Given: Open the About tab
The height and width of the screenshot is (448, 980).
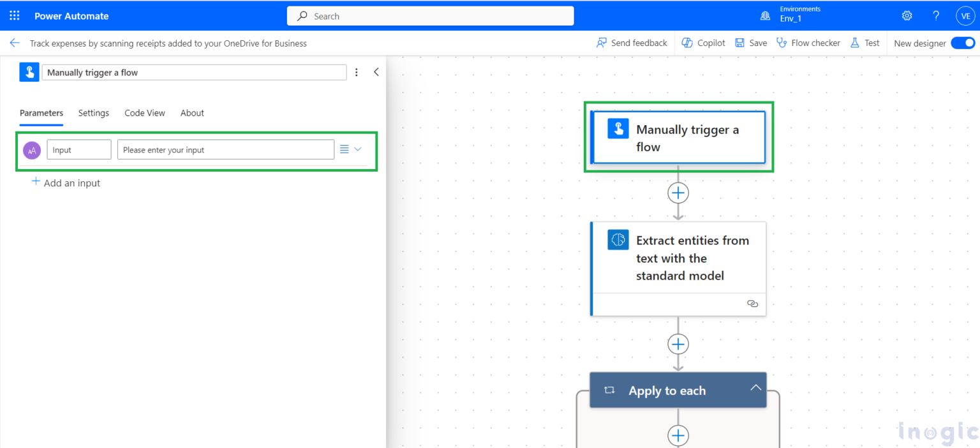Looking at the screenshot, I should (192, 113).
